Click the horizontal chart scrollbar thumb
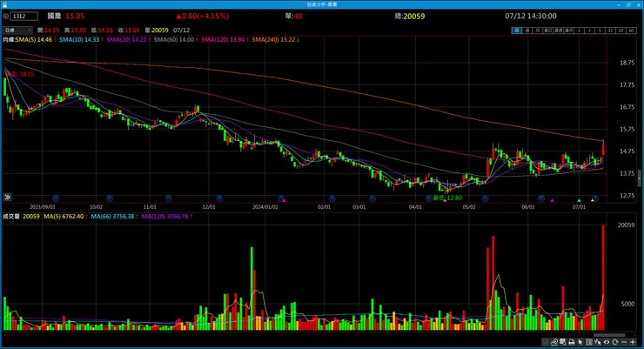Image resolution: width=644 pixels, height=349 pixels. [x=609, y=335]
